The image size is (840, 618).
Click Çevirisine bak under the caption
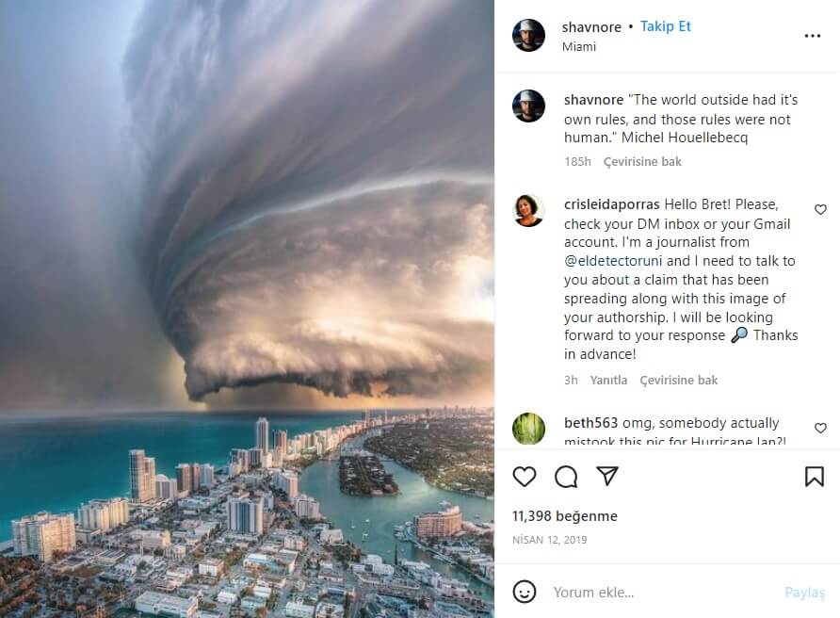[x=642, y=161]
